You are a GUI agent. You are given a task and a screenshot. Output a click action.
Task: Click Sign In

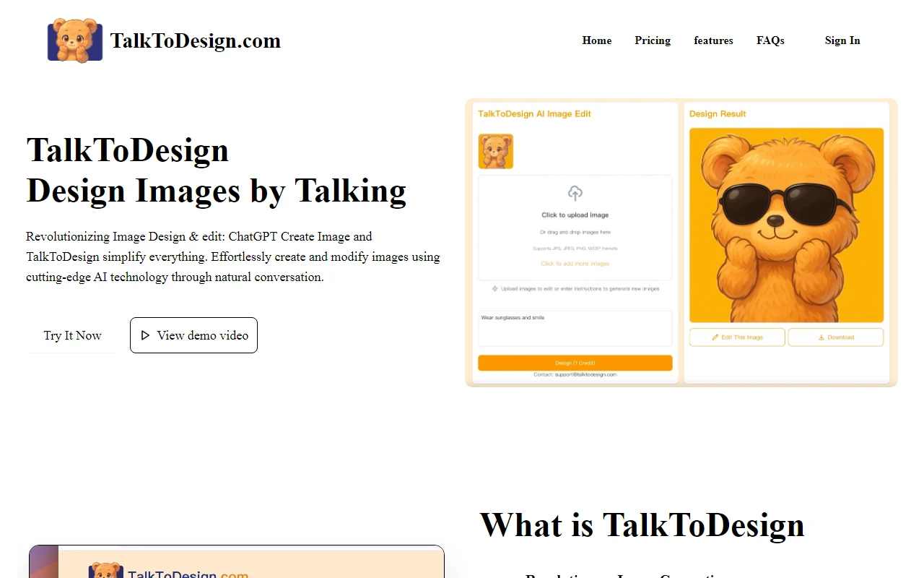[842, 40]
